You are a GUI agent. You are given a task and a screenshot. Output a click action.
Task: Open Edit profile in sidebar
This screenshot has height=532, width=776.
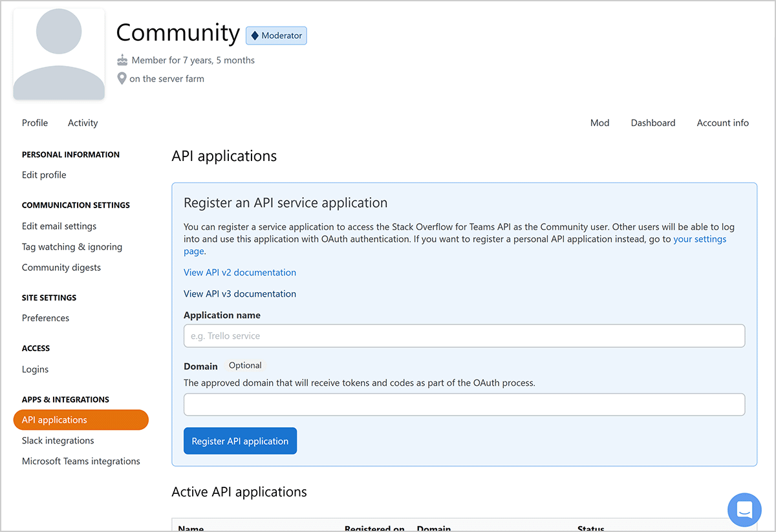[x=44, y=175]
